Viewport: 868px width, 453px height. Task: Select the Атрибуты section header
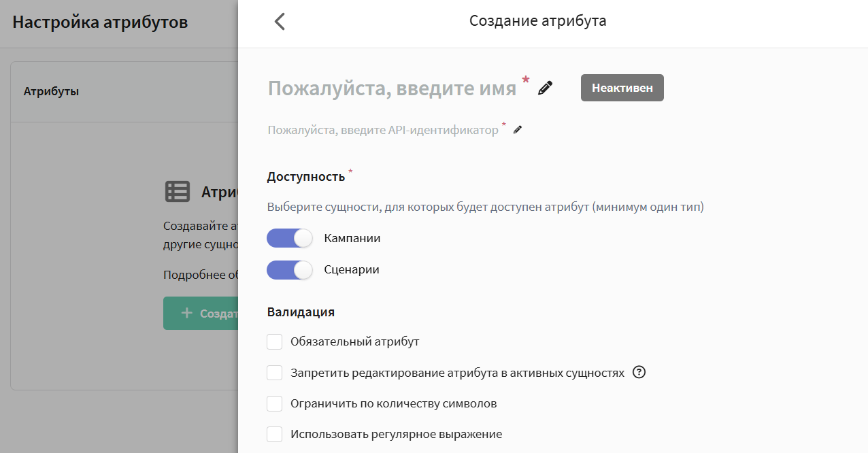52,91
